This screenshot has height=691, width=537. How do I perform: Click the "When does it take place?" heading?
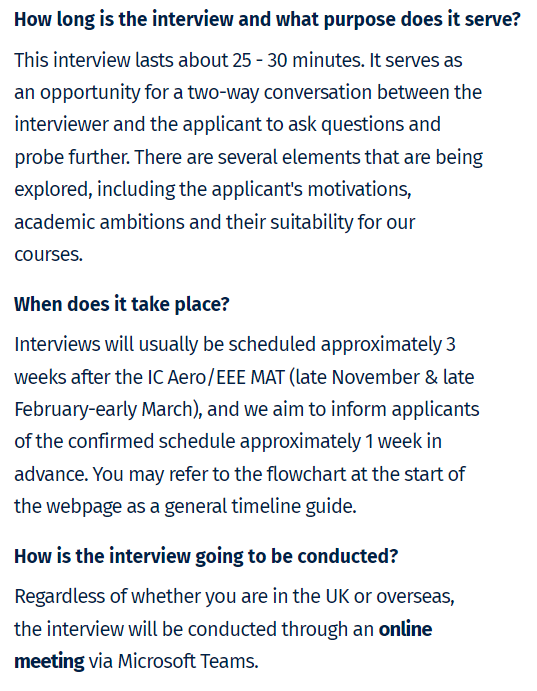click(122, 305)
